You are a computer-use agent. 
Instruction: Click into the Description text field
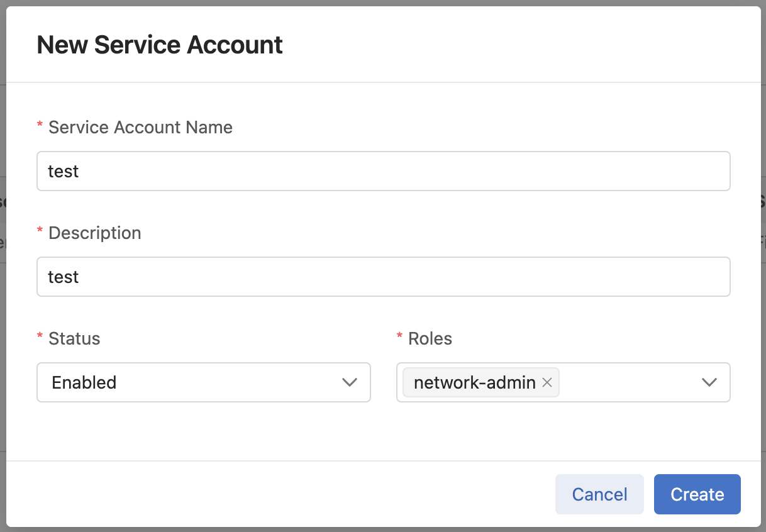click(383, 277)
